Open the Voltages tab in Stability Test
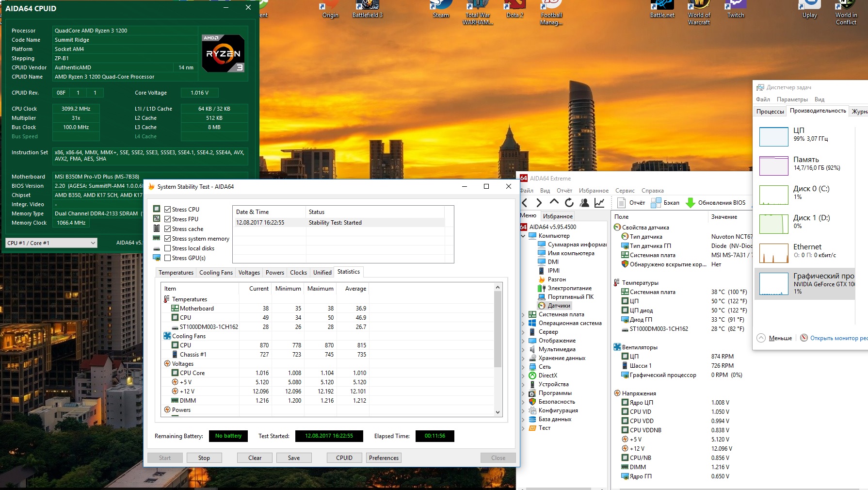 pyautogui.click(x=249, y=273)
